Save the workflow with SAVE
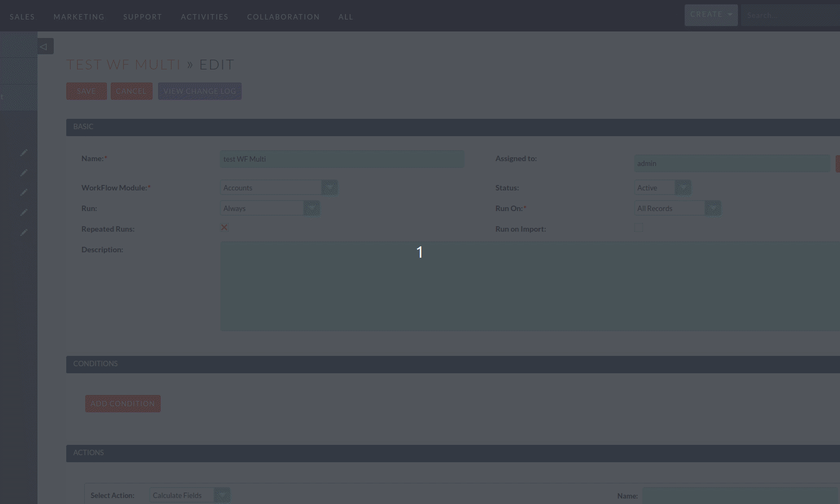The width and height of the screenshot is (840, 504). click(86, 91)
